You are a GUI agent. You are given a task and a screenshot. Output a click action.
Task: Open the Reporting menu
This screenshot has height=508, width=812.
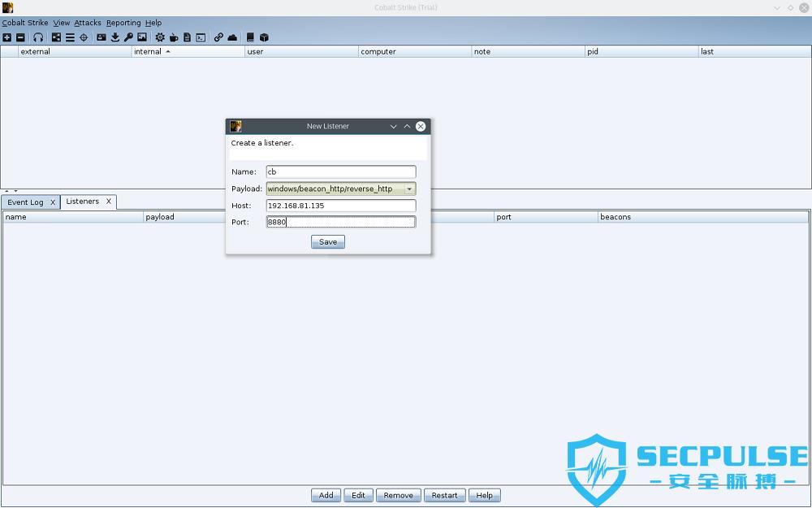coord(123,23)
